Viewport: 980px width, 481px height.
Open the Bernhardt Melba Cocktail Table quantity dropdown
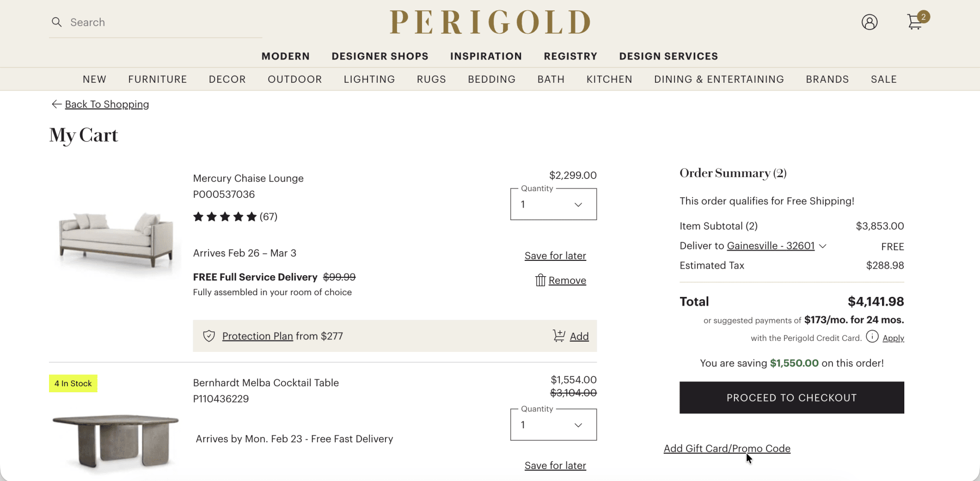coord(553,424)
